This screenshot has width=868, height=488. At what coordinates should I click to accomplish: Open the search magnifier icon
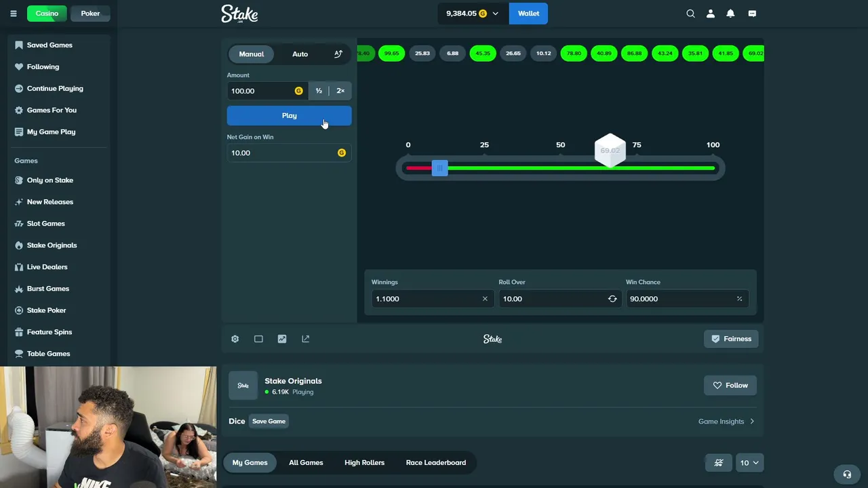[x=690, y=14]
